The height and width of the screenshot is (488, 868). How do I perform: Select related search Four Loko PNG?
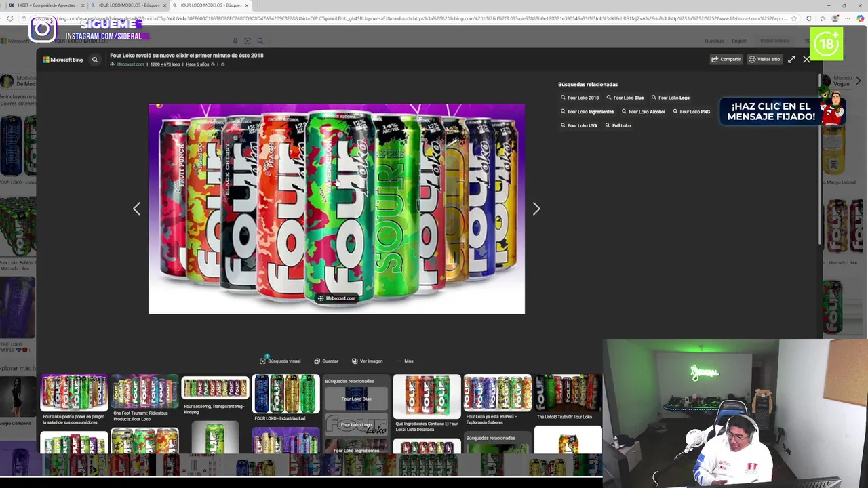[x=691, y=112]
